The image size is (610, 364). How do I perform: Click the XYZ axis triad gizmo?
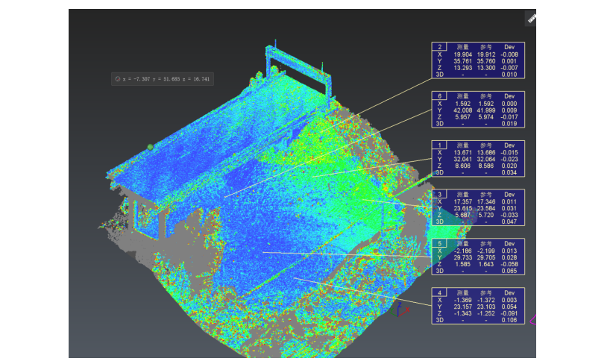point(400,308)
